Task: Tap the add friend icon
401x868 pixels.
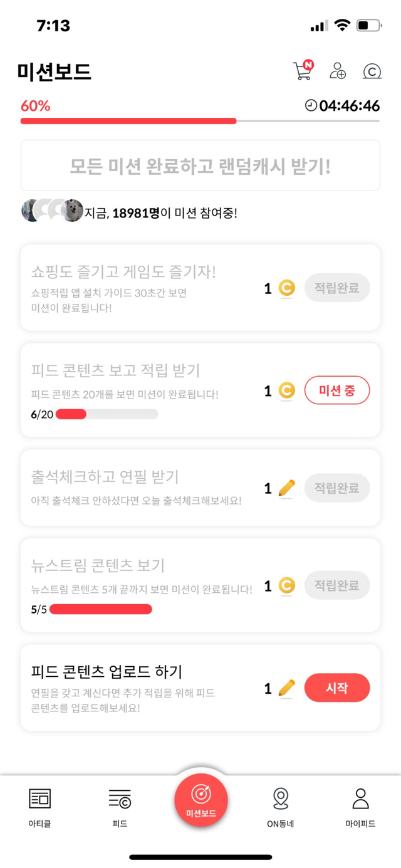Action: click(338, 71)
